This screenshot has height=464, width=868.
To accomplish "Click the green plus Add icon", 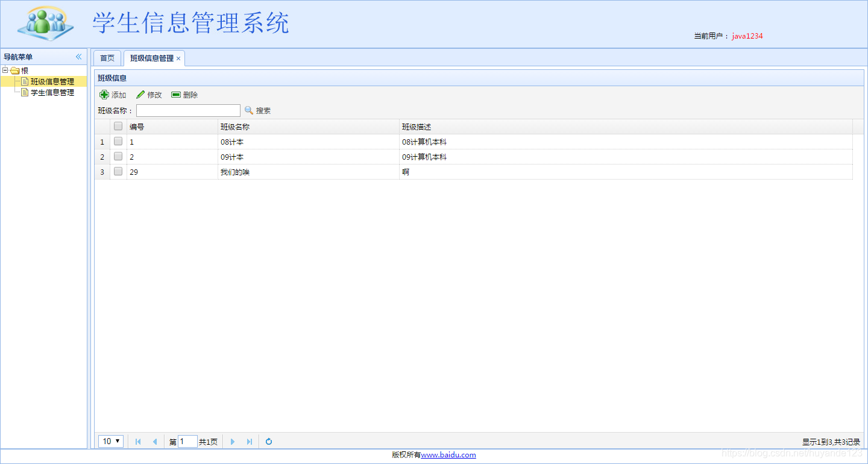I will click(104, 95).
